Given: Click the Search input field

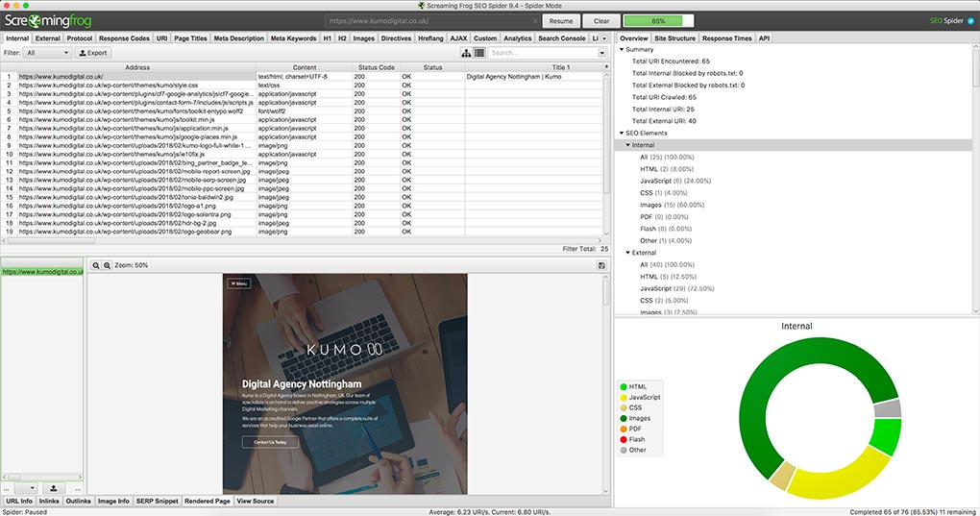Looking at the screenshot, I should (543, 53).
